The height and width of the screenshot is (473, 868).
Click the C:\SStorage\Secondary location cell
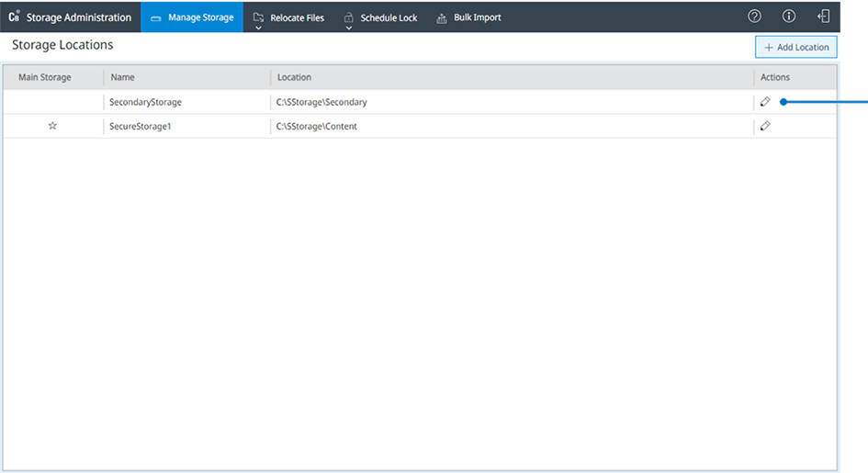click(x=321, y=102)
